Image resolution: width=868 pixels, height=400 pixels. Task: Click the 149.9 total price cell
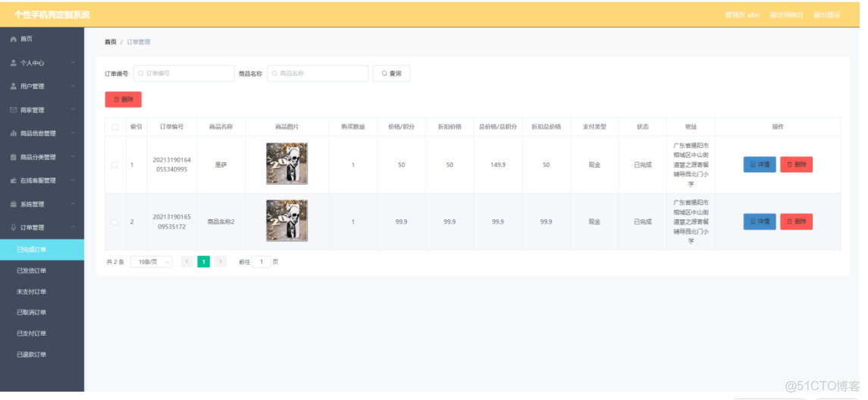[x=498, y=165]
